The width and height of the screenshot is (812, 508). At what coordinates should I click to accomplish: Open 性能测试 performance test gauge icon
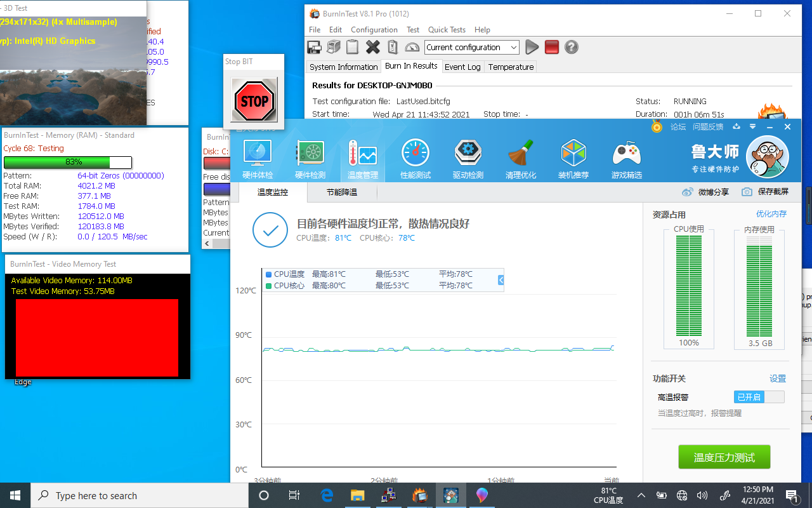(416, 159)
